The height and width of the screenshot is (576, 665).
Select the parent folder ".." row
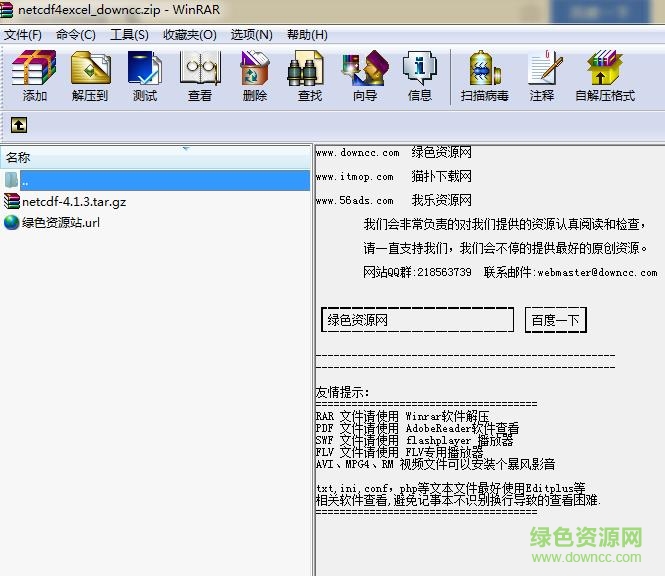[x=156, y=181]
